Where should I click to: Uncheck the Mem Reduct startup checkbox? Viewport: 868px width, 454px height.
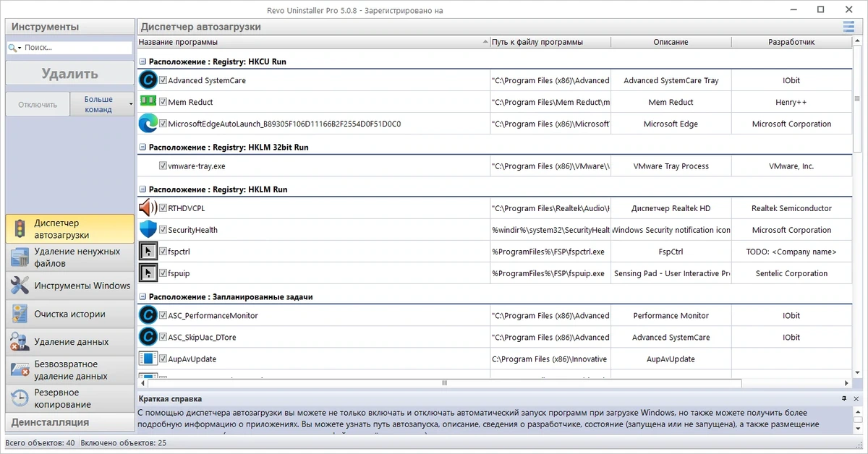click(163, 102)
